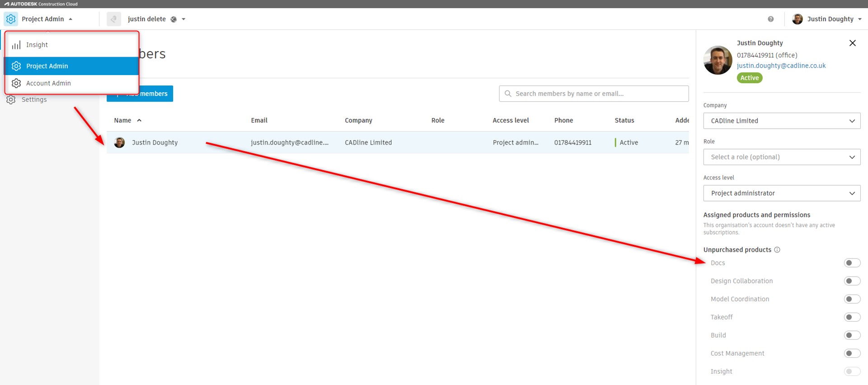Image resolution: width=868 pixels, height=385 pixels.
Task: Click the Settings gear icon in sidebar
Action: point(11,99)
